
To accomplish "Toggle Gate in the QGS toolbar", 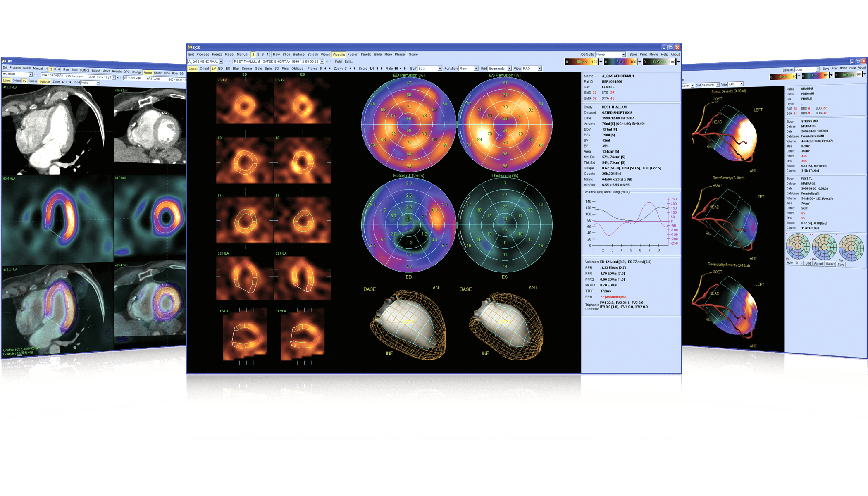I will (258, 69).
